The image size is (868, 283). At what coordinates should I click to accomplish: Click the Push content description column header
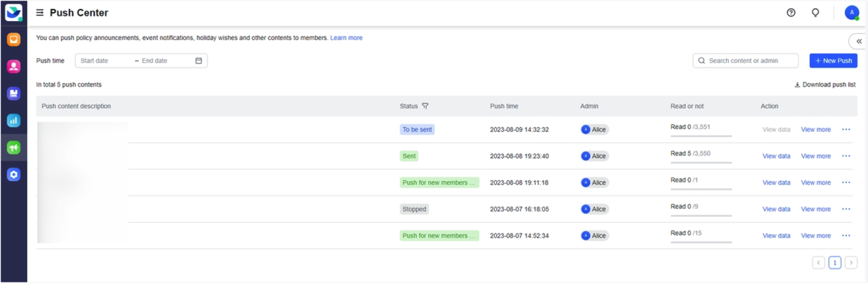tap(76, 106)
